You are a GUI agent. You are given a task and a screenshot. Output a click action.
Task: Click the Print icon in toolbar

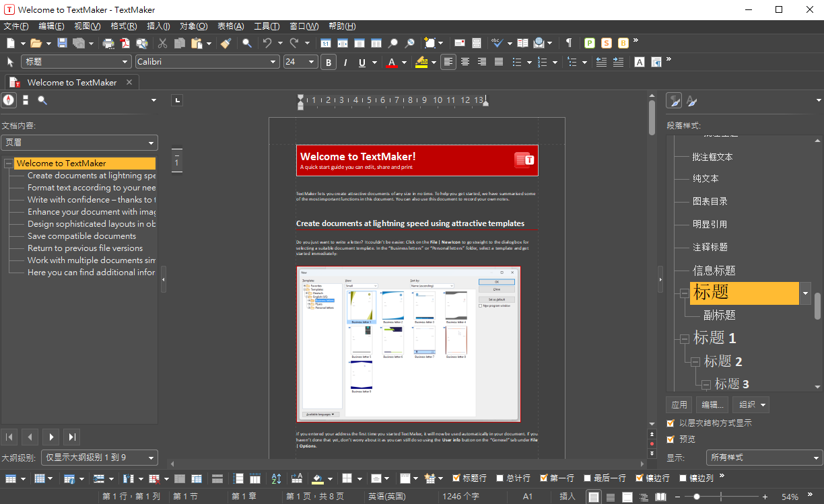click(x=108, y=43)
